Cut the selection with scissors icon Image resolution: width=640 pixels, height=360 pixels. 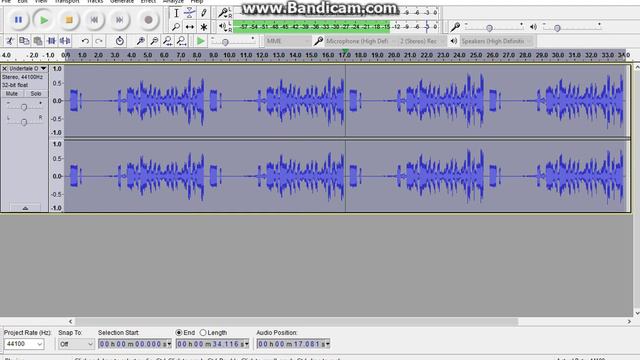click(x=10, y=41)
